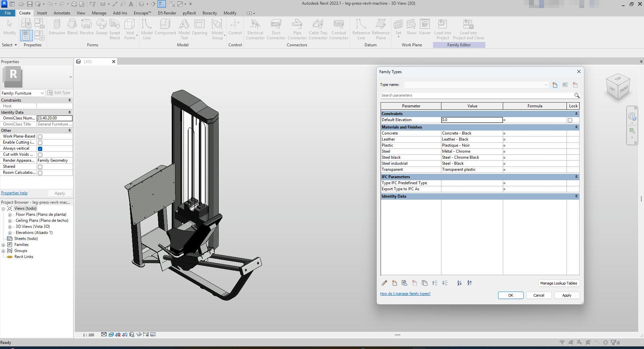
Task: Choose the Swept Blend tool
Action: pos(115,29)
